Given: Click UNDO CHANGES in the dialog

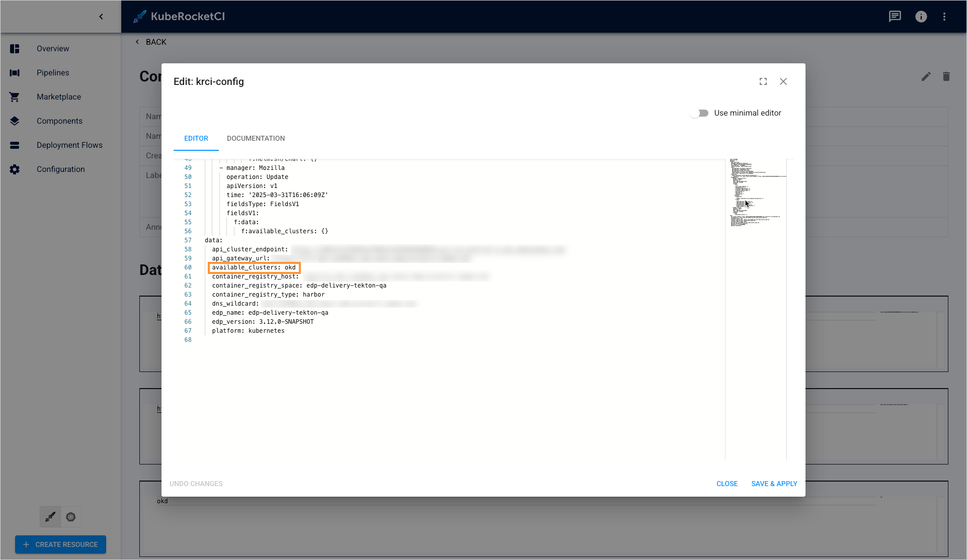Looking at the screenshot, I should pos(196,484).
